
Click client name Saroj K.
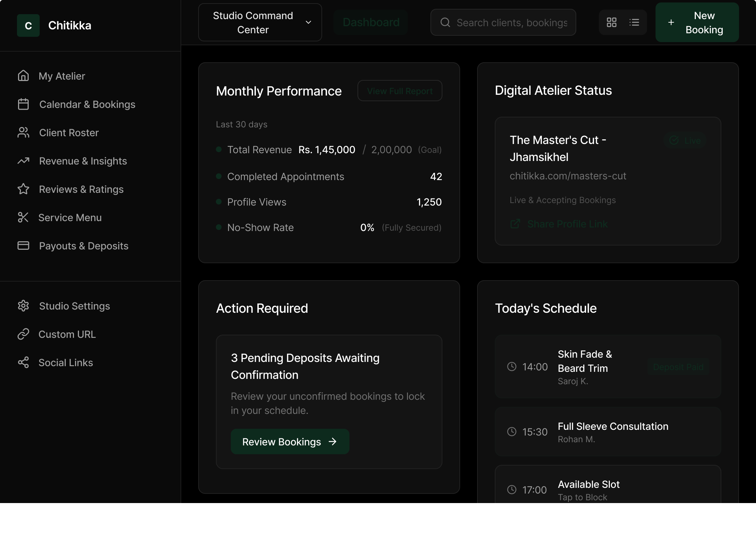(573, 381)
